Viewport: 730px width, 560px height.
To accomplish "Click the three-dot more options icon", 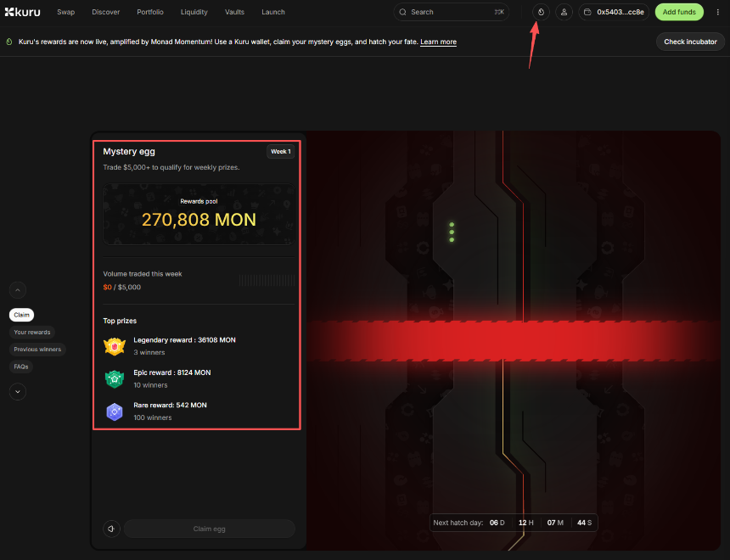I will [x=718, y=12].
